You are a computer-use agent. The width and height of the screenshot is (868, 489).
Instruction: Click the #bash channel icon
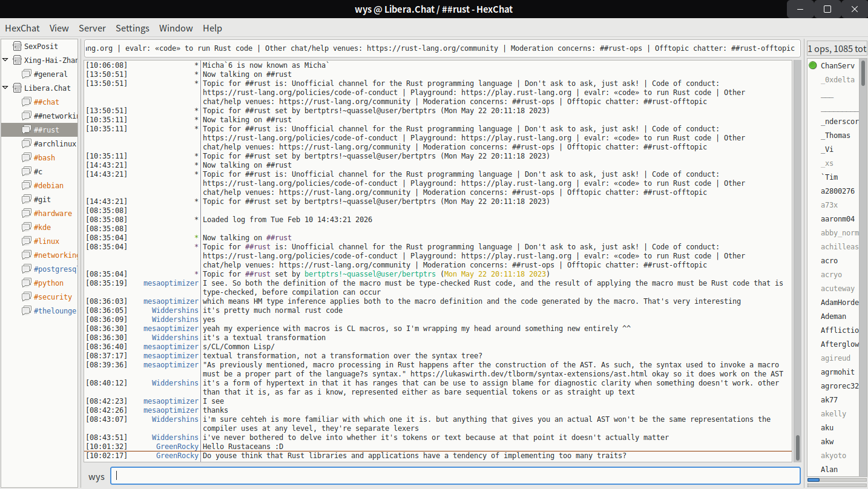[26, 157]
